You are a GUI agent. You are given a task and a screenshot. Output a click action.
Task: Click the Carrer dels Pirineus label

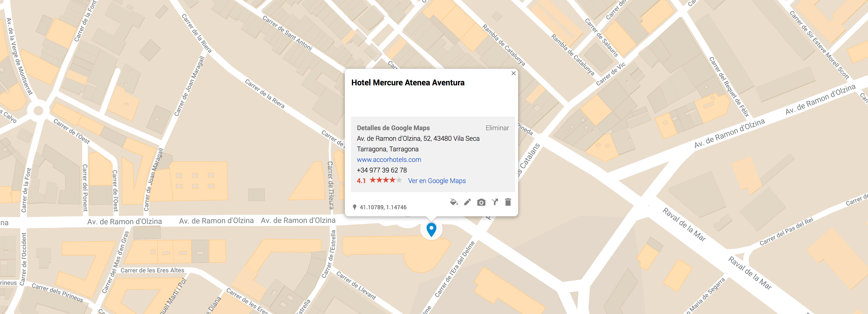(57, 292)
